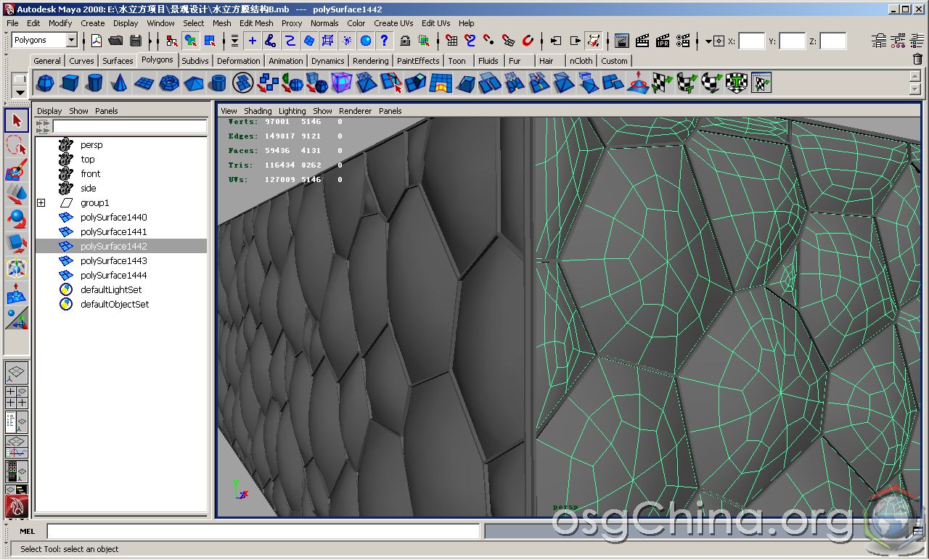
Task: Open Render Settings icon
Action: pyautogui.click(x=683, y=41)
